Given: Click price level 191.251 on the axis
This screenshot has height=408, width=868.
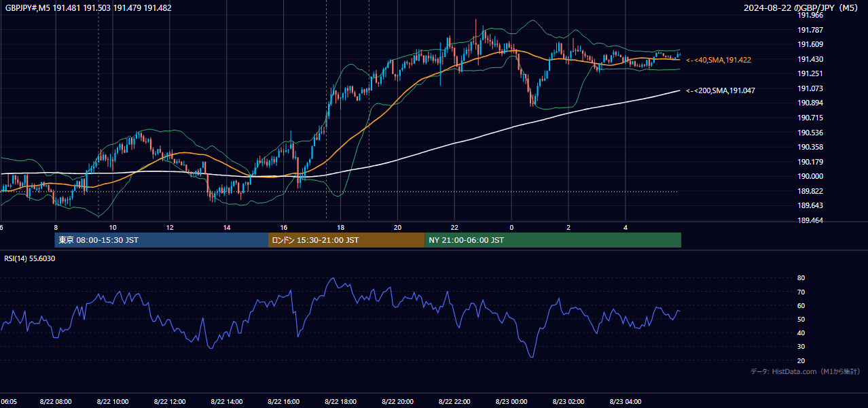Looking at the screenshot, I should [x=810, y=73].
